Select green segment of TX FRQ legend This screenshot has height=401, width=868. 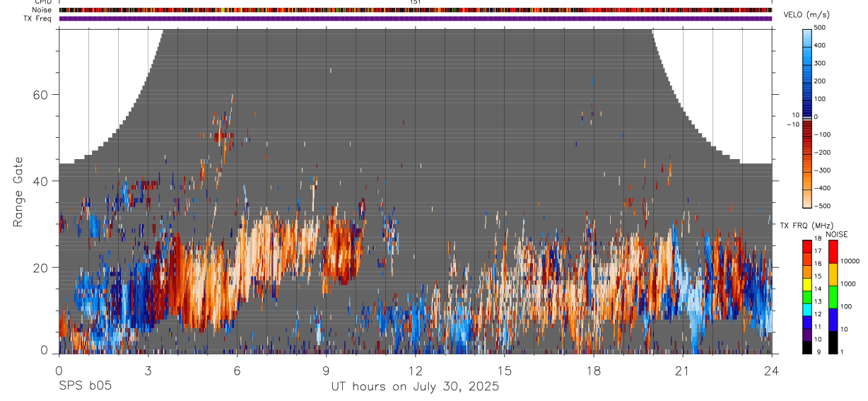[807, 297]
